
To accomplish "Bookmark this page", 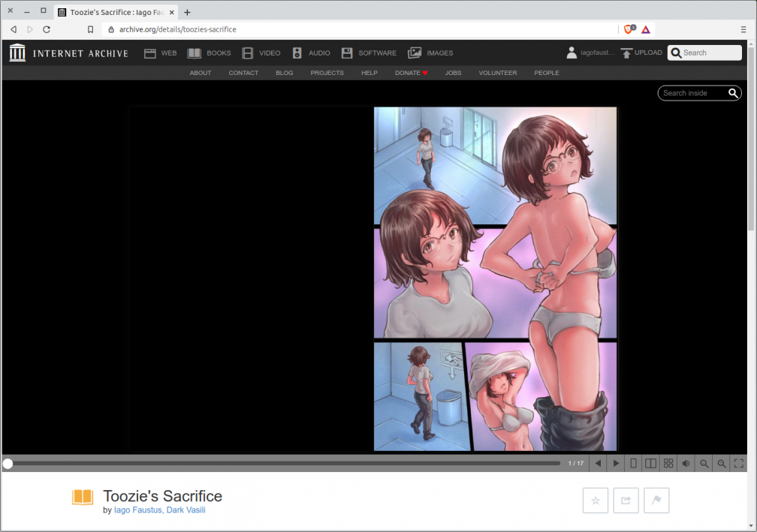I will 90,29.
